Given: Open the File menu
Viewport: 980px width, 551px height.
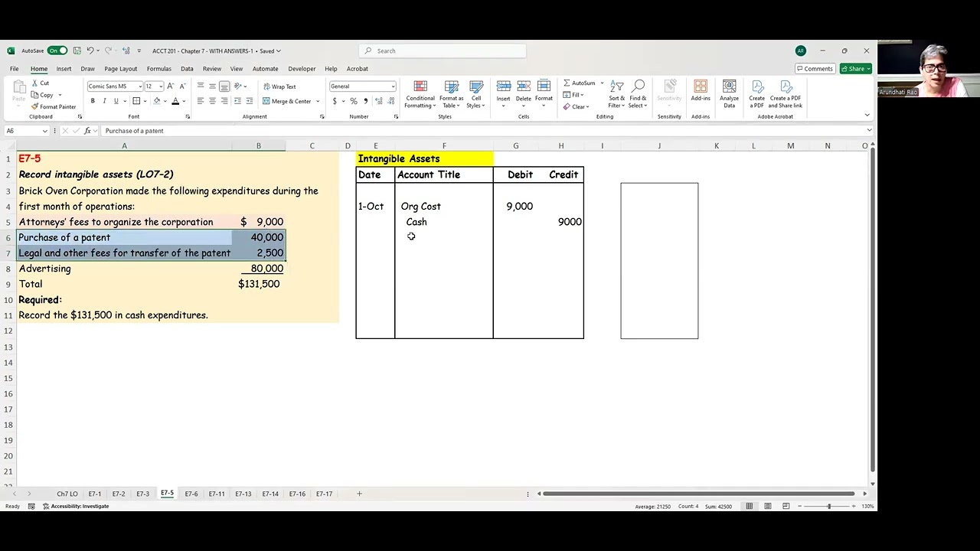Looking at the screenshot, I should (14, 69).
